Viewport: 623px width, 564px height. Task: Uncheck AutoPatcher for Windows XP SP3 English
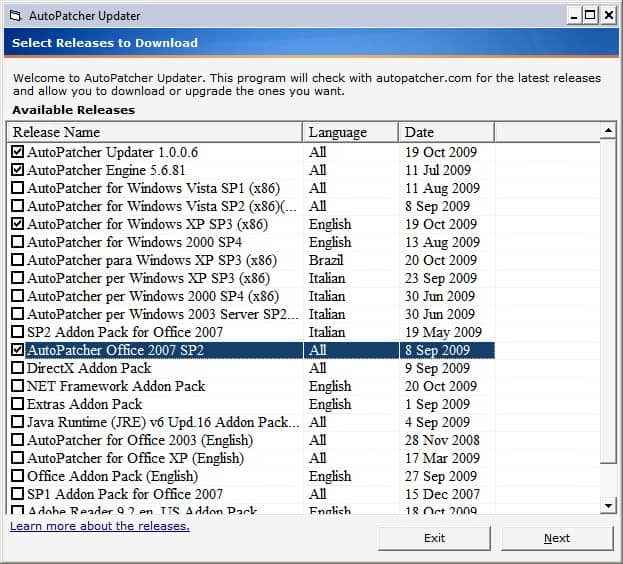pos(17,225)
